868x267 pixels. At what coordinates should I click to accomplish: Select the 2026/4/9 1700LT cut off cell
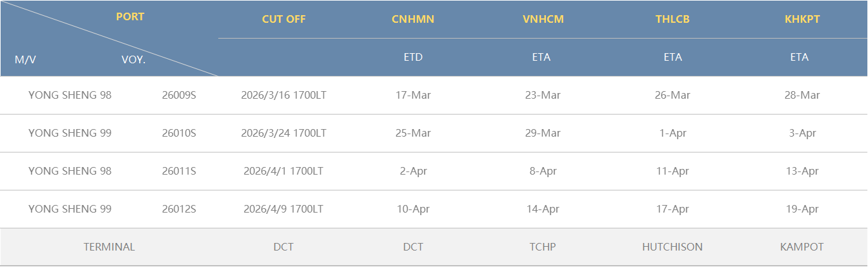tap(283, 209)
